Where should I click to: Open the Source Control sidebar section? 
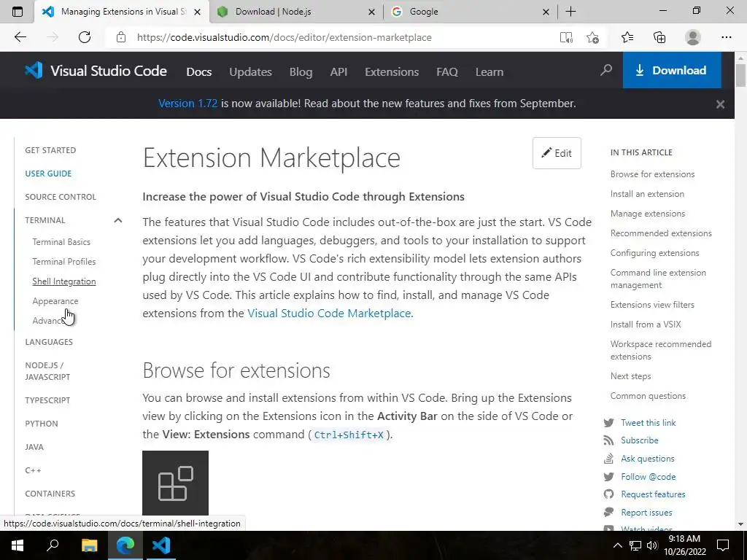(61, 197)
